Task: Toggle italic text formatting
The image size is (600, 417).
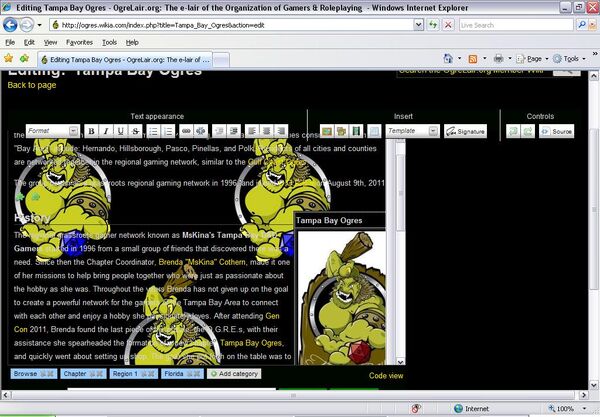Action: [x=106, y=131]
